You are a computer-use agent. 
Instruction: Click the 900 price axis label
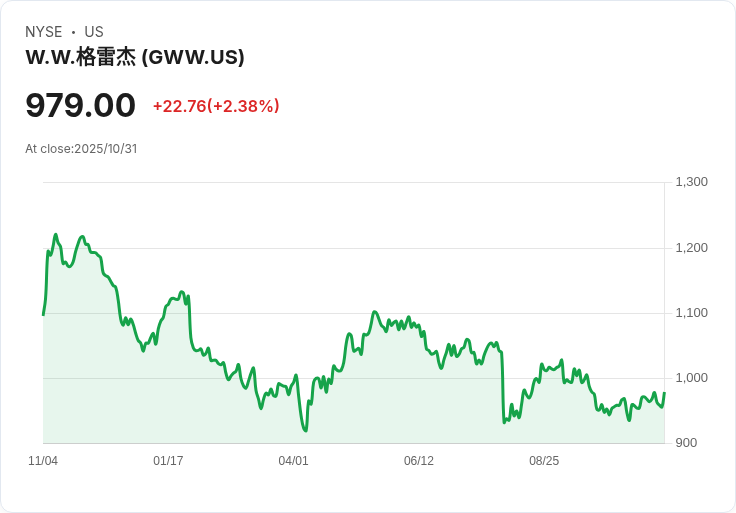[686, 443]
